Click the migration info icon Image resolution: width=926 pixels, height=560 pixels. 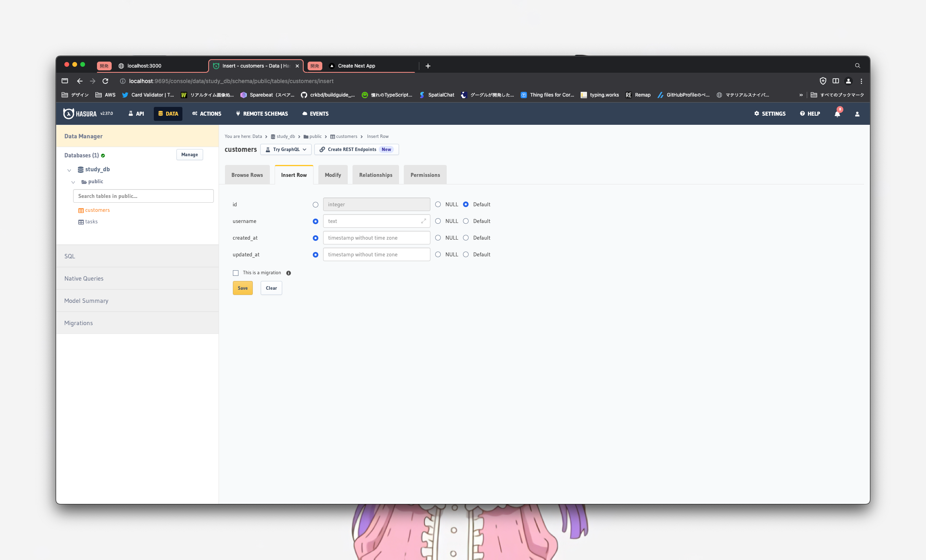(289, 273)
